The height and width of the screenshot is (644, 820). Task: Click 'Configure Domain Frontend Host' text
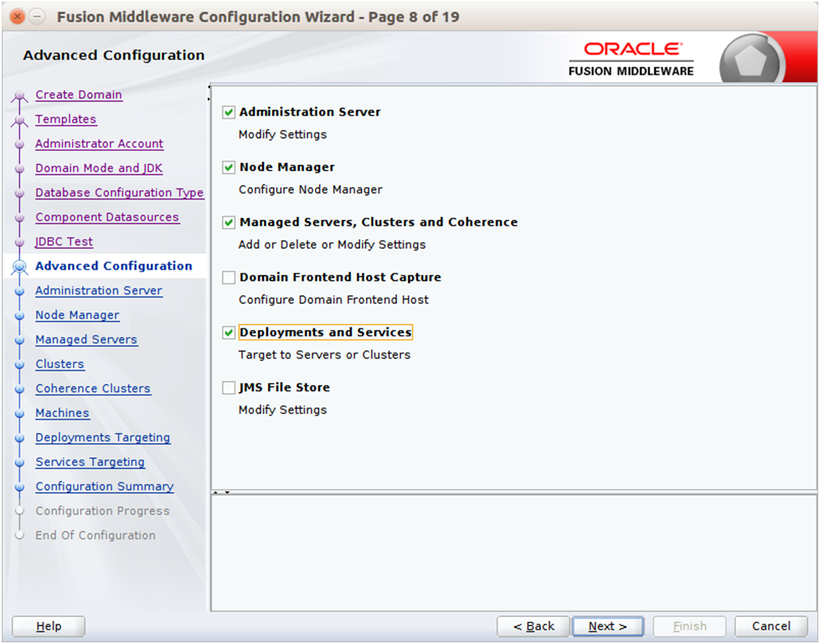point(333,300)
